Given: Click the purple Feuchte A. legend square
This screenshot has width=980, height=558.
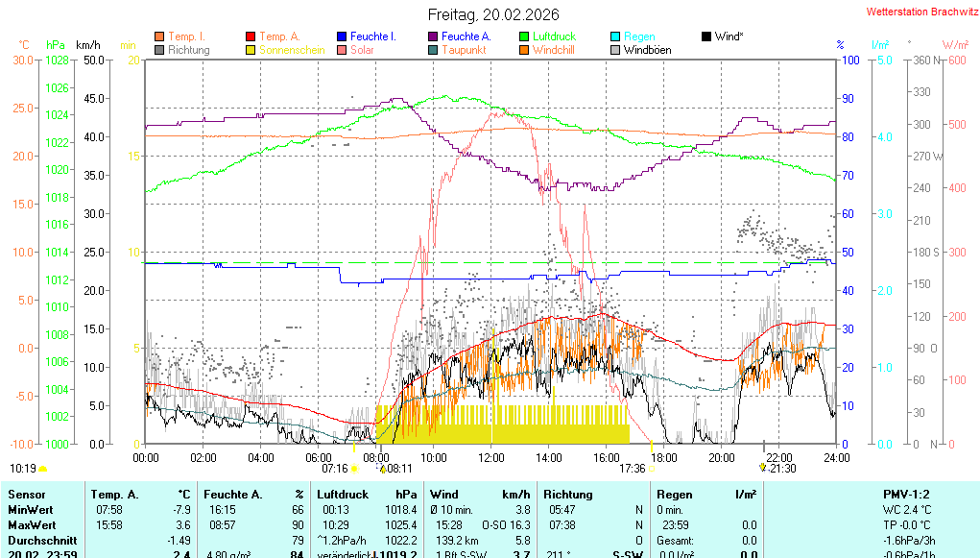Looking at the screenshot, I should pyautogui.click(x=434, y=36).
